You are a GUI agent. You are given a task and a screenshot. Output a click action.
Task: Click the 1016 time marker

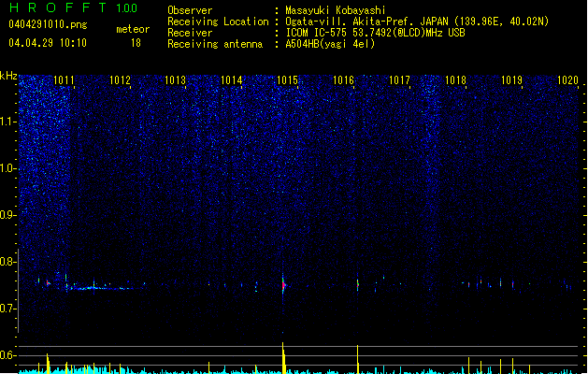pyautogui.click(x=343, y=80)
